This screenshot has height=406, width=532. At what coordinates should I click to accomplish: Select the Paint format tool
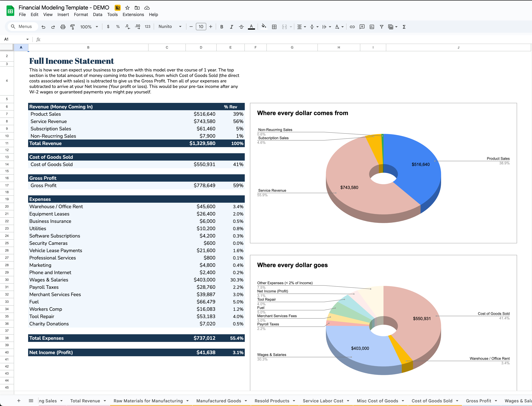[x=72, y=27]
